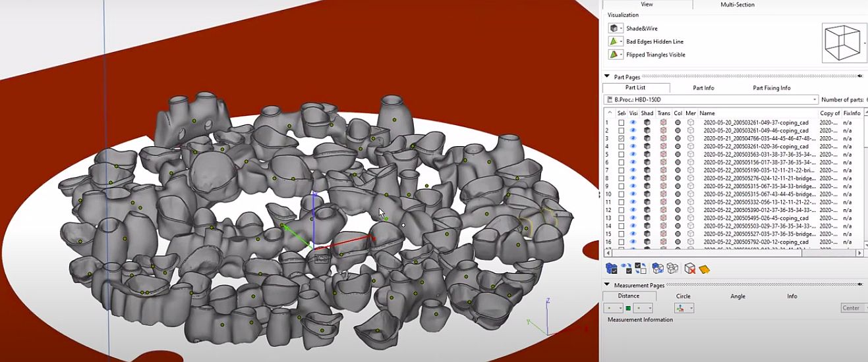
Task: Click the invert selection checkboxes icon
Action: click(x=641, y=269)
